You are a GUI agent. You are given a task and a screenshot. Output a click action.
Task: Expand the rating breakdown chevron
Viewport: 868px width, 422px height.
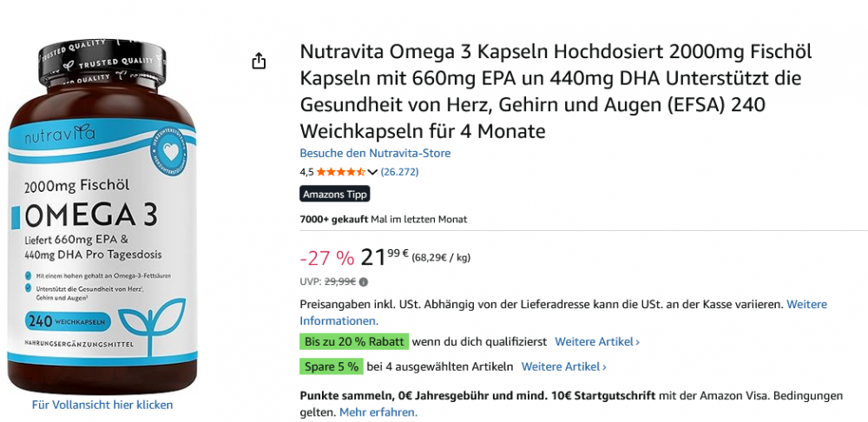372,172
